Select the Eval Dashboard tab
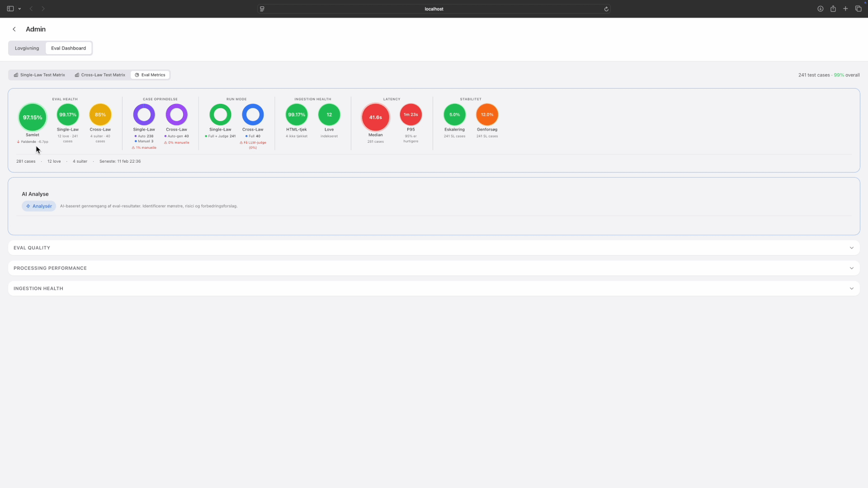The width and height of the screenshot is (868, 488). (x=68, y=48)
